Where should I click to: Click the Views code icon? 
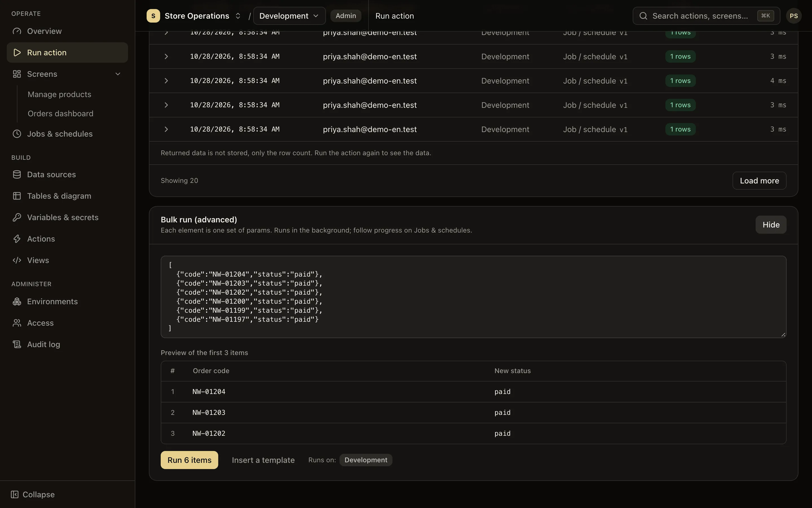(x=17, y=260)
